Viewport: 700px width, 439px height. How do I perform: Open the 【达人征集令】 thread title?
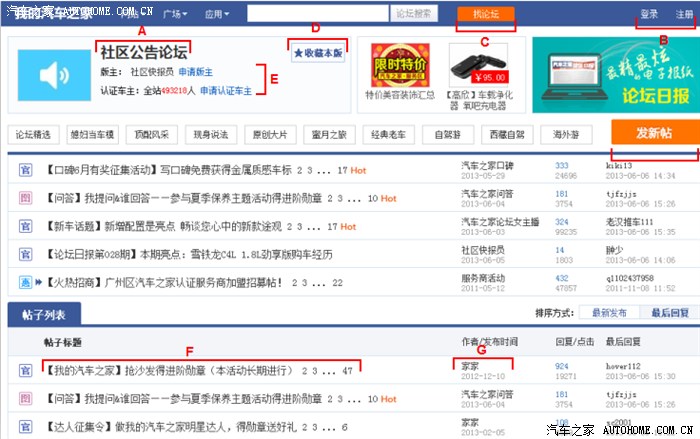tap(171, 427)
